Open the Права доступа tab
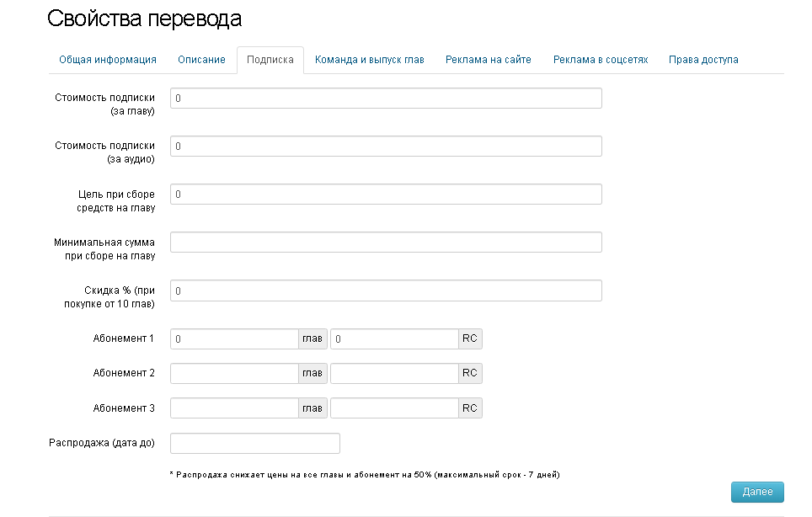 (x=703, y=60)
